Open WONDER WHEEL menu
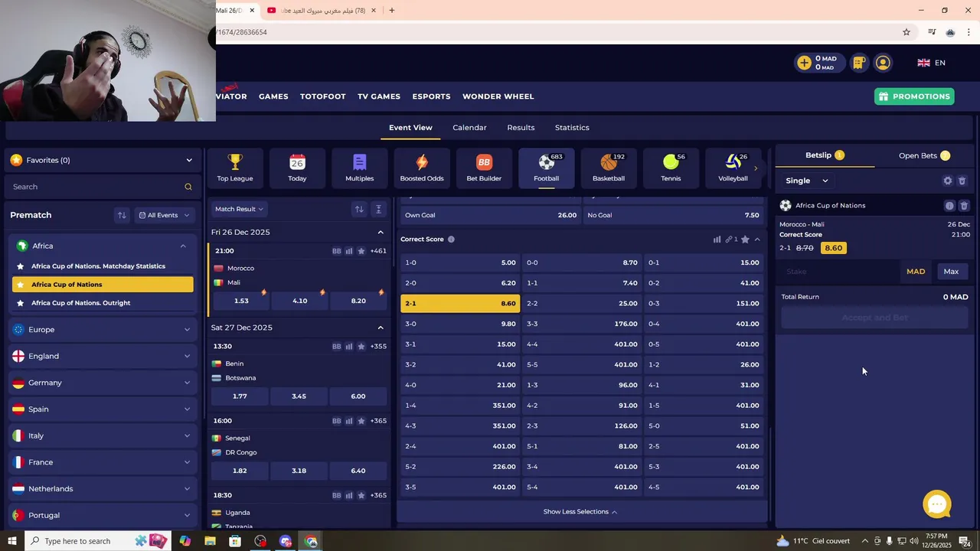 click(x=498, y=96)
